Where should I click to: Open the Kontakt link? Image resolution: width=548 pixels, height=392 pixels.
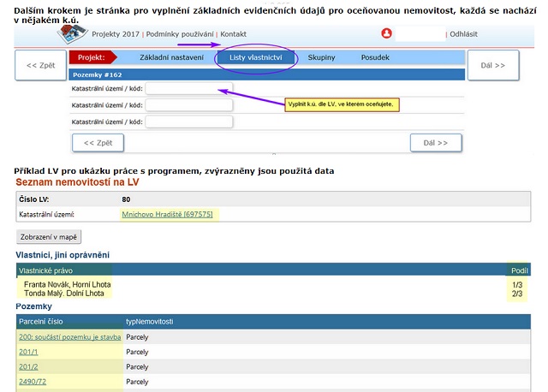tap(233, 34)
